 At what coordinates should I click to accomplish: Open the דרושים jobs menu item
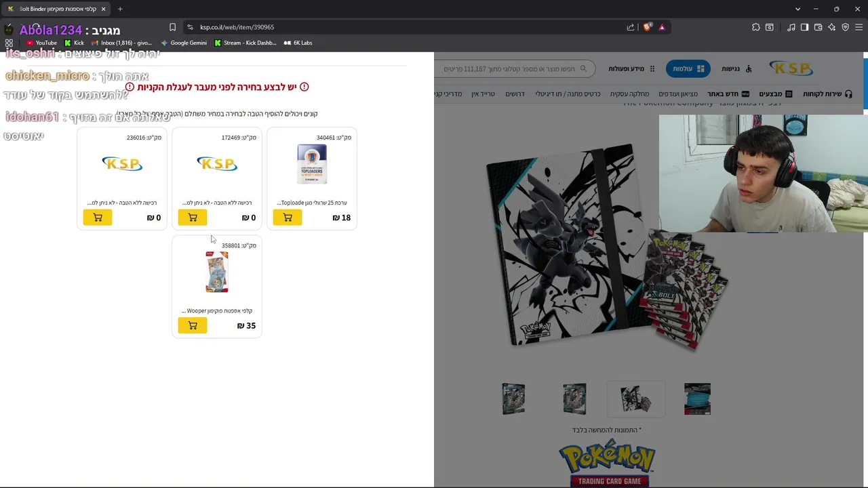coord(515,94)
